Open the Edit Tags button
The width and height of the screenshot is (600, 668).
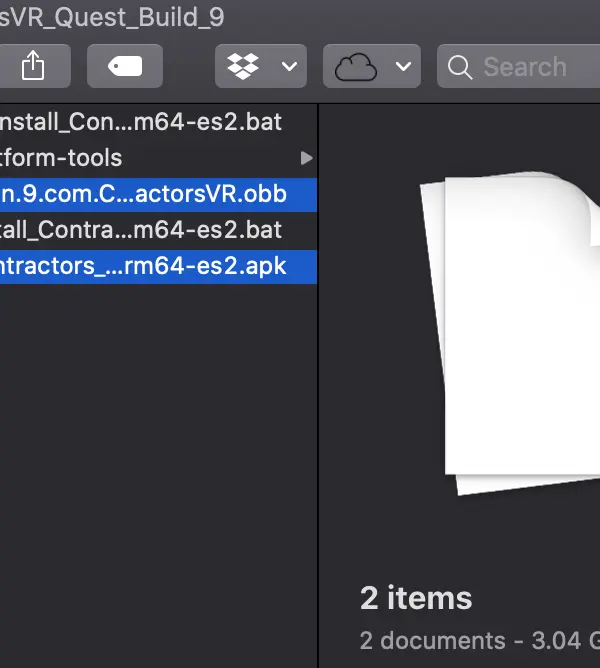click(x=125, y=66)
